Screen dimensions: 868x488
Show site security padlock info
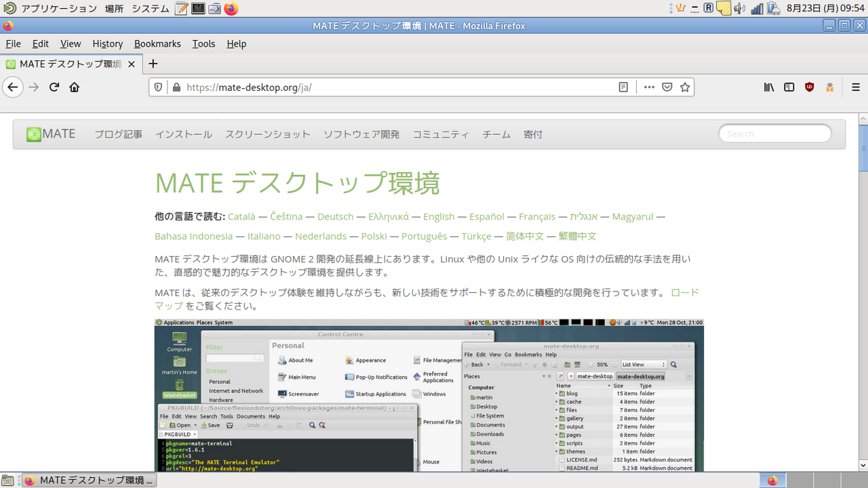click(177, 87)
